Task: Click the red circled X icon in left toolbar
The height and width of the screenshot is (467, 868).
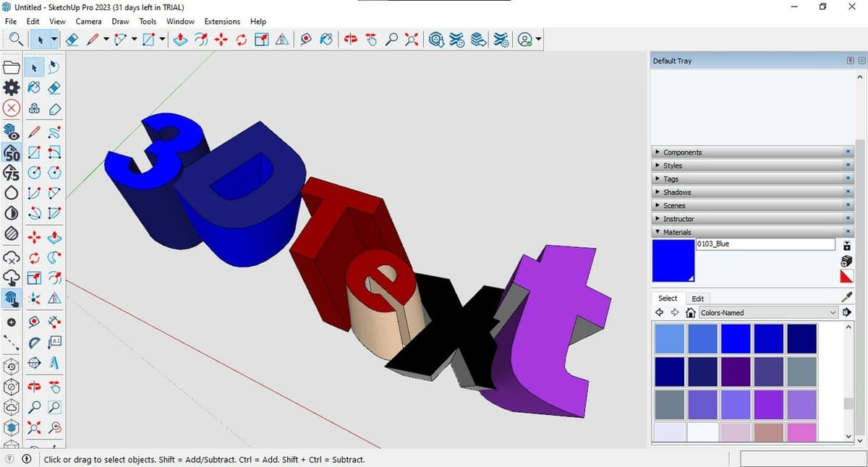Action: click(x=12, y=109)
